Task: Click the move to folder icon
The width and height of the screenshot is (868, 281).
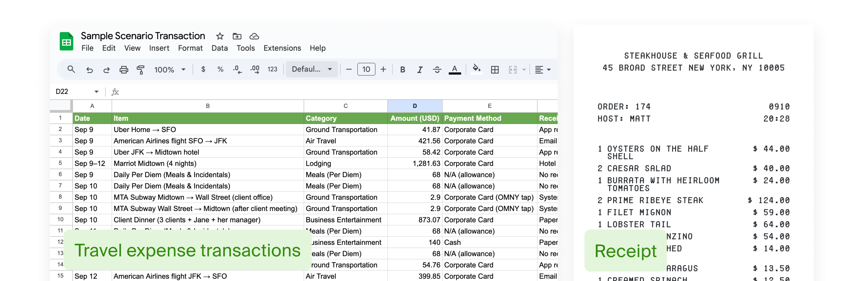Action: [x=237, y=36]
